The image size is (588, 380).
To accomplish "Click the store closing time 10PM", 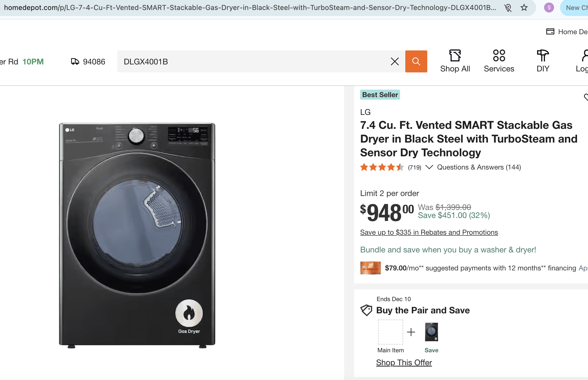I will [32, 61].
